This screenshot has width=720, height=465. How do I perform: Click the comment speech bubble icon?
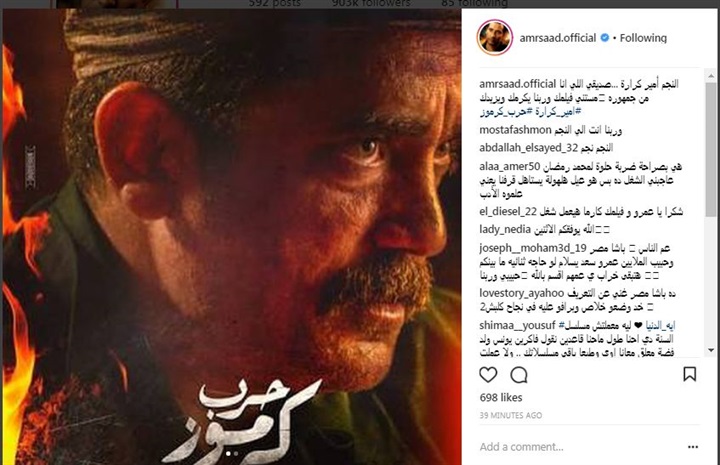click(519, 375)
